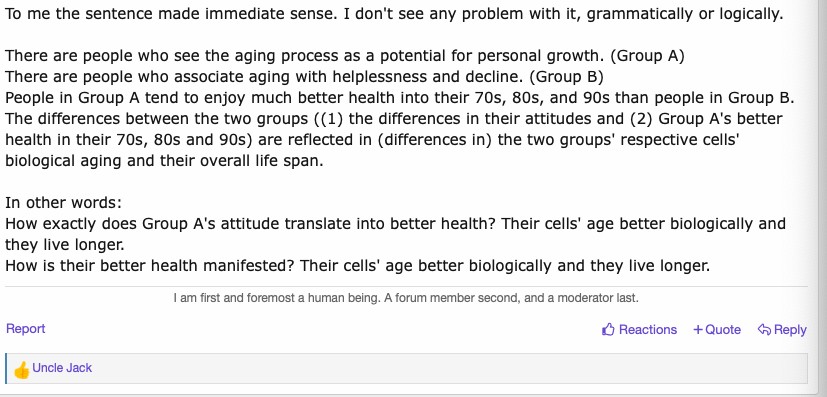Viewport: 827px width, 397px height.
Task: Click the yellow thumbs-up emoji by Uncle Jack
Action: [x=22, y=370]
